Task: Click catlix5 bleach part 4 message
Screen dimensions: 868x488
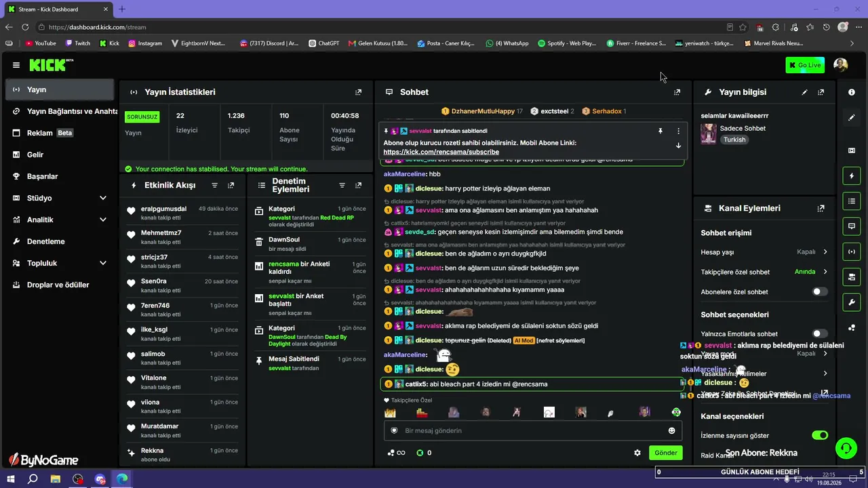Action: [532, 384]
